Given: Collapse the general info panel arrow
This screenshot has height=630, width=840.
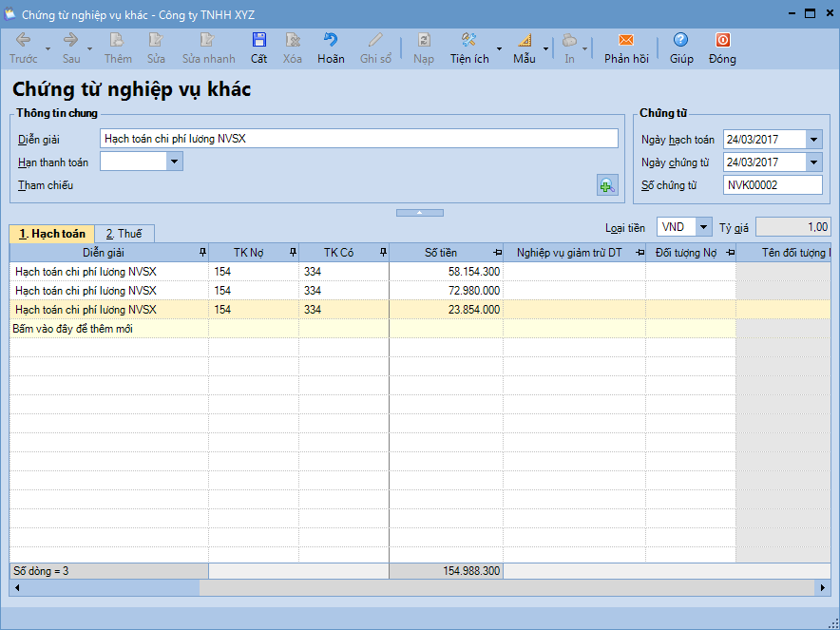Looking at the screenshot, I should click(419, 213).
